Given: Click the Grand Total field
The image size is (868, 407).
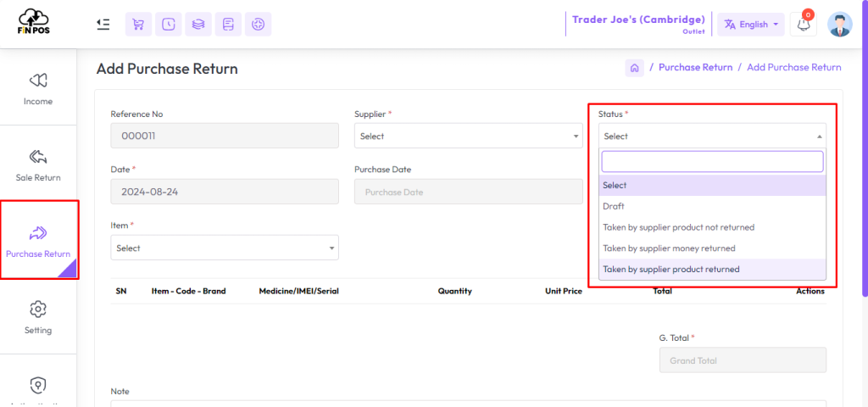Looking at the screenshot, I should tap(743, 360).
